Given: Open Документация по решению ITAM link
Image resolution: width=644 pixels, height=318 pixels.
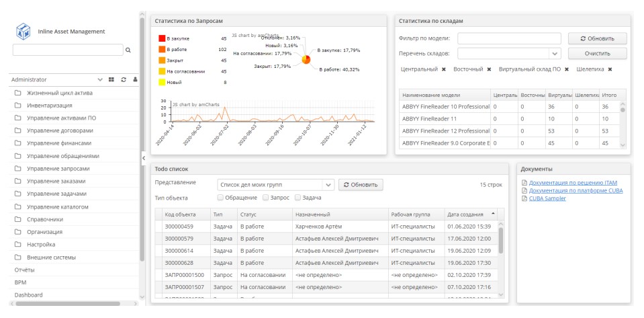Looking at the screenshot, I should click(573, 183).
